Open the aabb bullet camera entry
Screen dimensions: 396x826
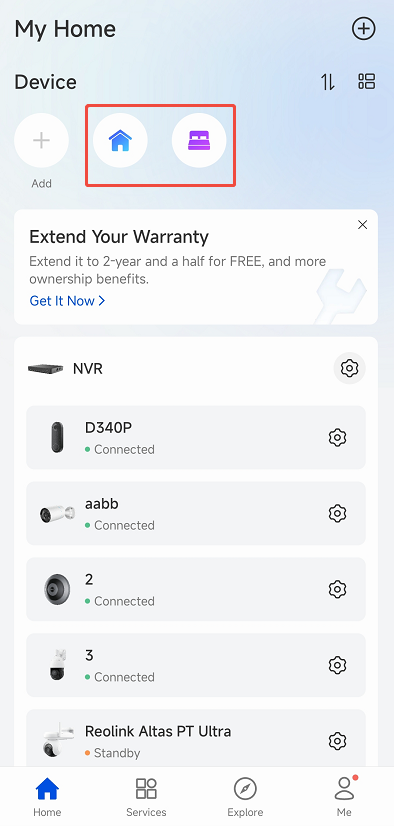tap(196, 513)
